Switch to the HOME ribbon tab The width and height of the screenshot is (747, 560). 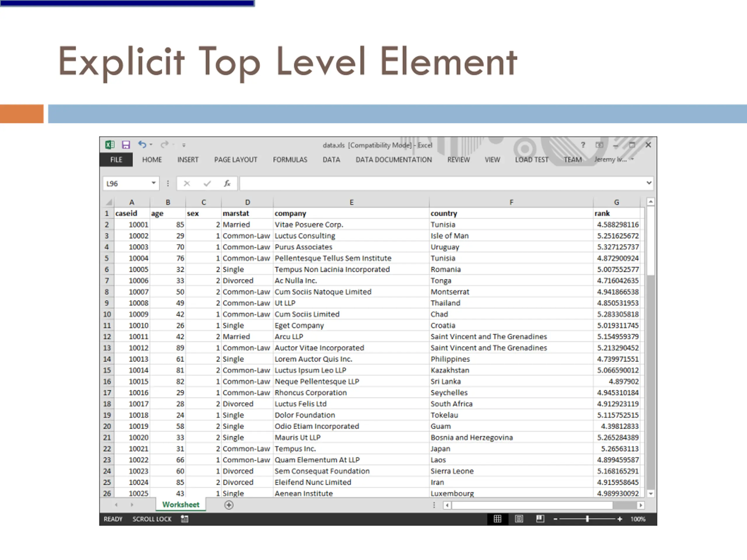(x=152, y=160)
